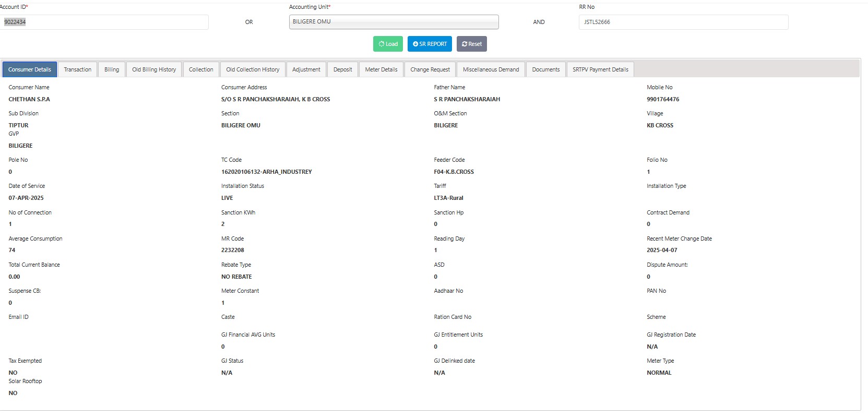Click rebate type NO REBATE

point(236,277)
